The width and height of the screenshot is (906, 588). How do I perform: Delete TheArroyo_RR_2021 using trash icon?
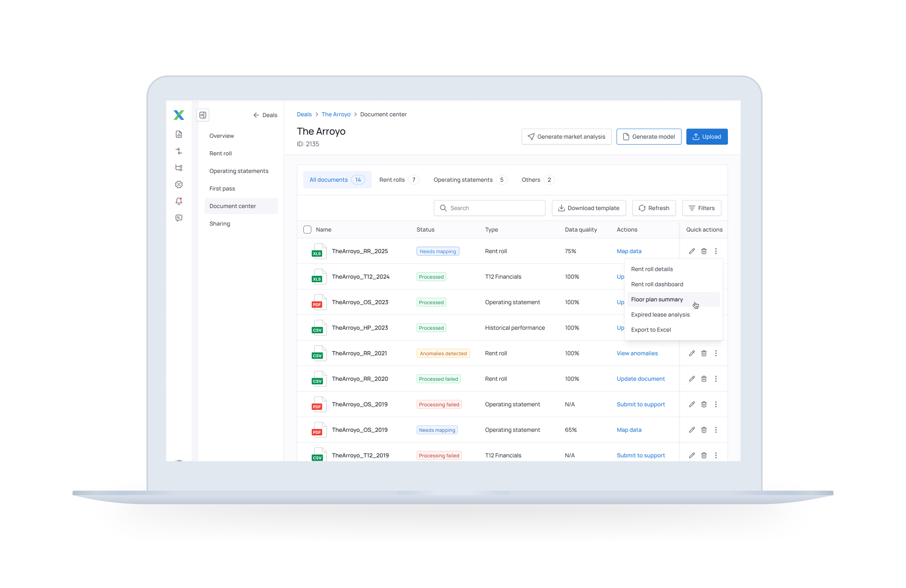pos(704,353)
